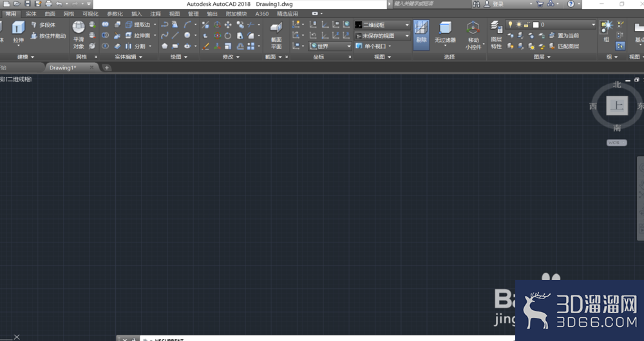
Task: Click the [二维线框] viewport label control
Action: [x=18, y=79]
